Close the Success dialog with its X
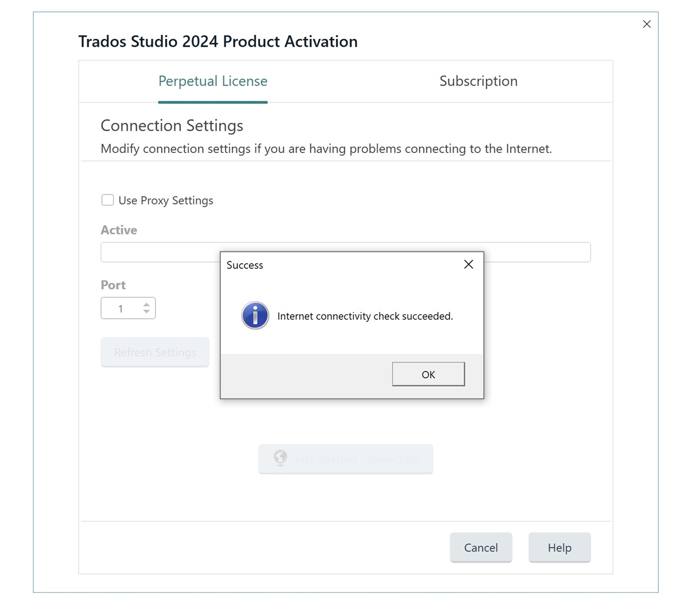Image resolution: width=688 pixels, height=616 pixels. (x=468, y=264)
